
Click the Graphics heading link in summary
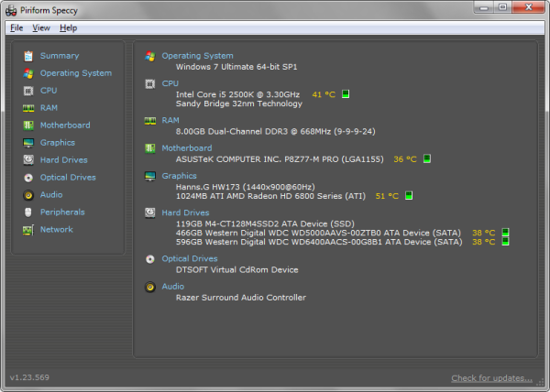click(180, 176)
